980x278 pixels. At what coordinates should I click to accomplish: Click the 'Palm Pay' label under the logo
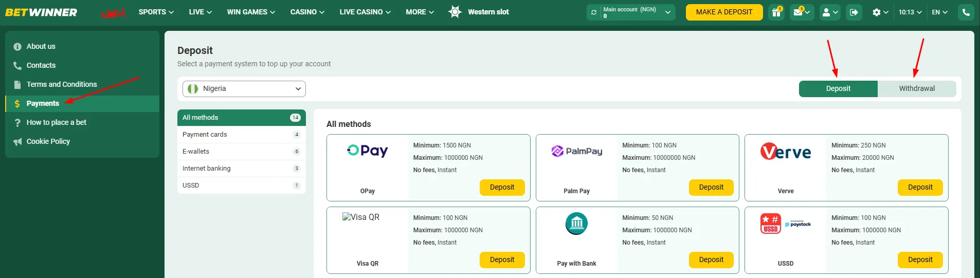[x=576, y=191]
